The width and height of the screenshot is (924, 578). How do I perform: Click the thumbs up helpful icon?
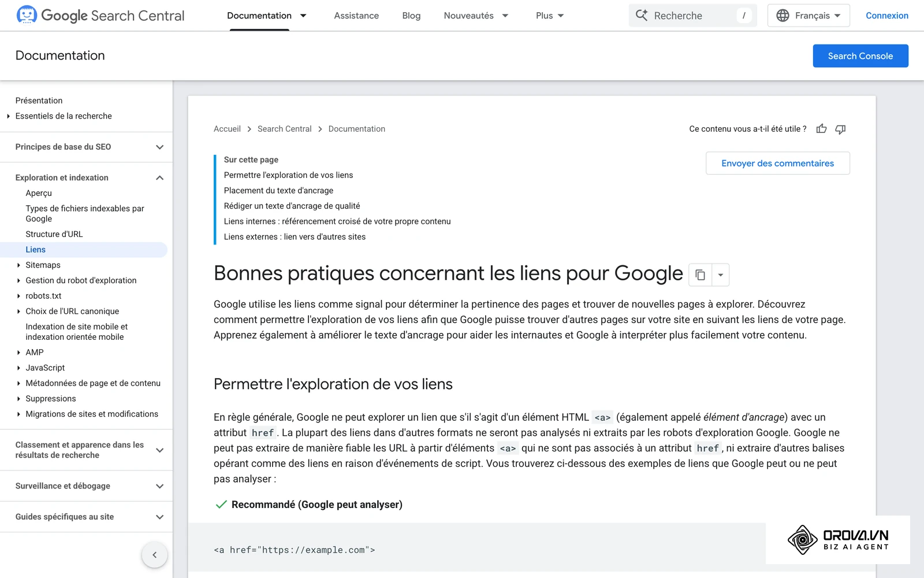[x=821, y=129]
